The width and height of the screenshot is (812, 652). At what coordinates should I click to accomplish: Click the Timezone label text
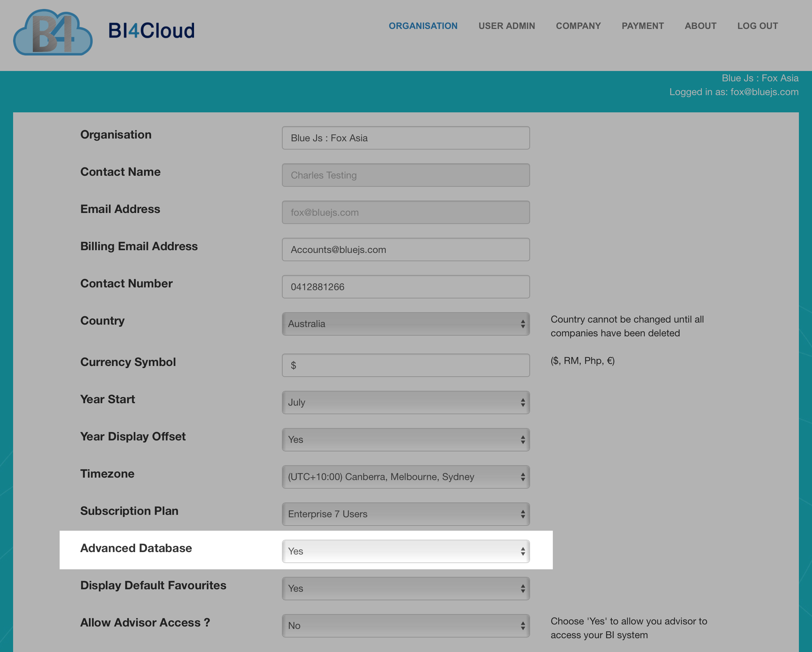pyautogui.click(x=107, y=473)
